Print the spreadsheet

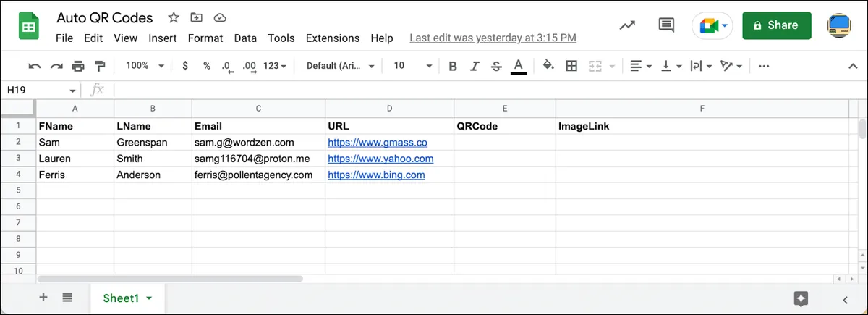78,66
